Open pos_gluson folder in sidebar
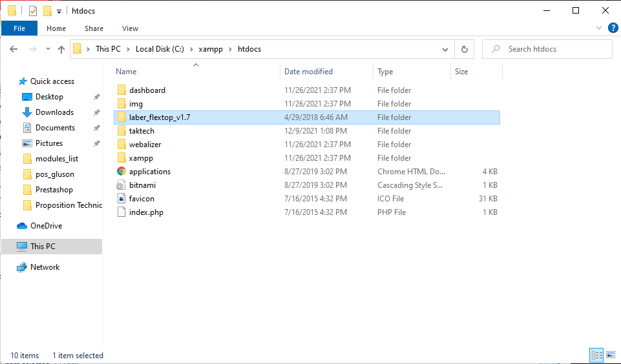Image resolution: width=621 pixels, height=364 pixels. pyautogui.click(x=55, y=174)
